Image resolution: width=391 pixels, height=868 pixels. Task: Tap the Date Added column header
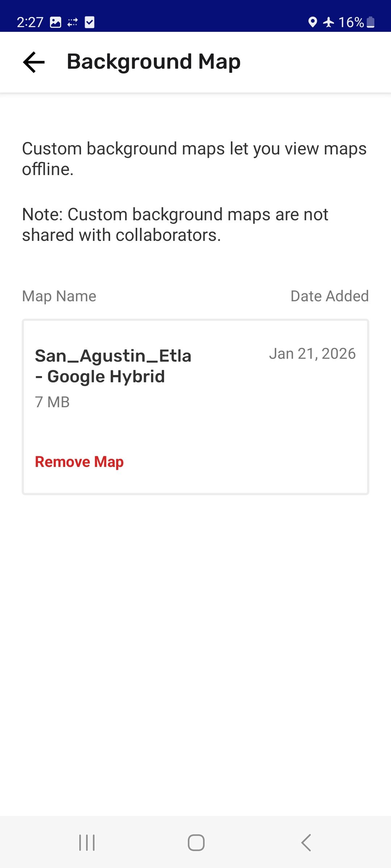click(329, 296)
